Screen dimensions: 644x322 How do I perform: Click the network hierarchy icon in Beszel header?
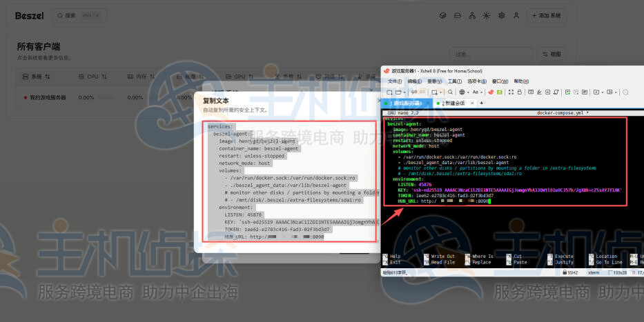point(472,16)
